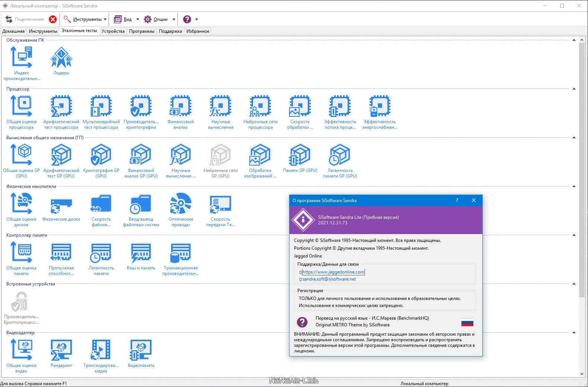This screenshot has height=387, width=588.
Task: Open the Программы tab
Action: tap(142, 31)
